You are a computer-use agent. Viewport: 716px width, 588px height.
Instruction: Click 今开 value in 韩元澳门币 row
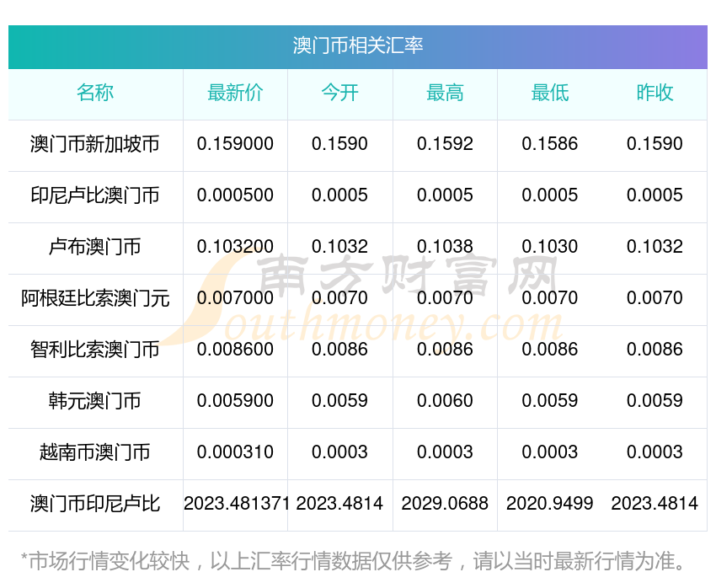(x=339, y=401)
